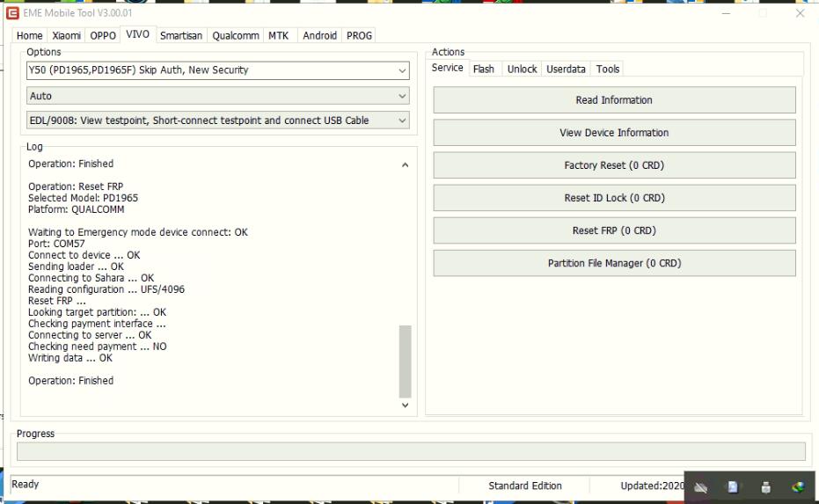Click log line 'Operation: Reset FRP'
The height and width of the screenshot is (504, 819).
(76, 186)
